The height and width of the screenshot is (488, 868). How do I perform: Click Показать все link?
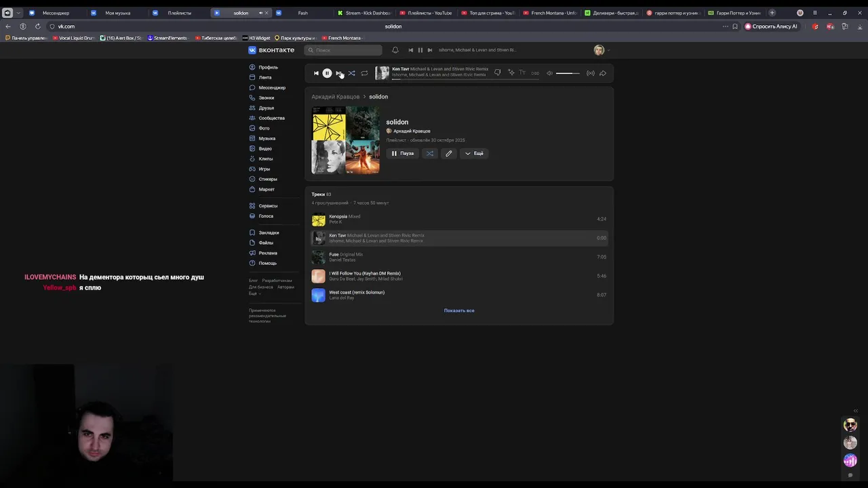pyautogui.click(x=459, y=310)
